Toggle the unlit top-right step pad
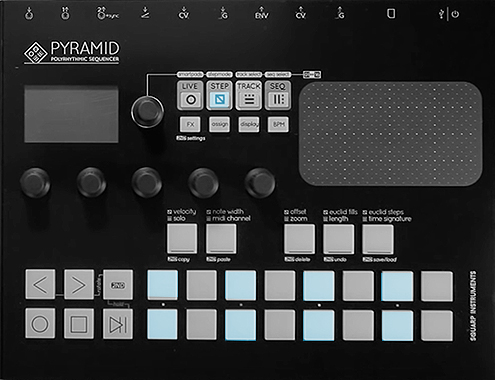Image resolution: width=495 pixels, height=380 pixels. pos(437,286)
